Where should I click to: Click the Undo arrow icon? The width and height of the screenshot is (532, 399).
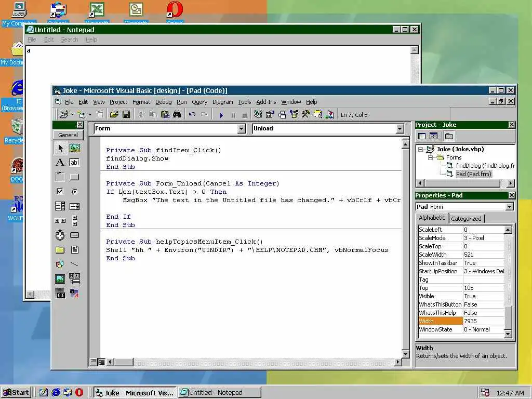pyautogui.click(x=192, y=115)
